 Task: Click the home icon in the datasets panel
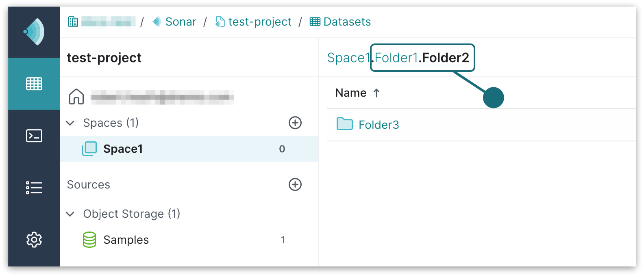pos(76,97)
